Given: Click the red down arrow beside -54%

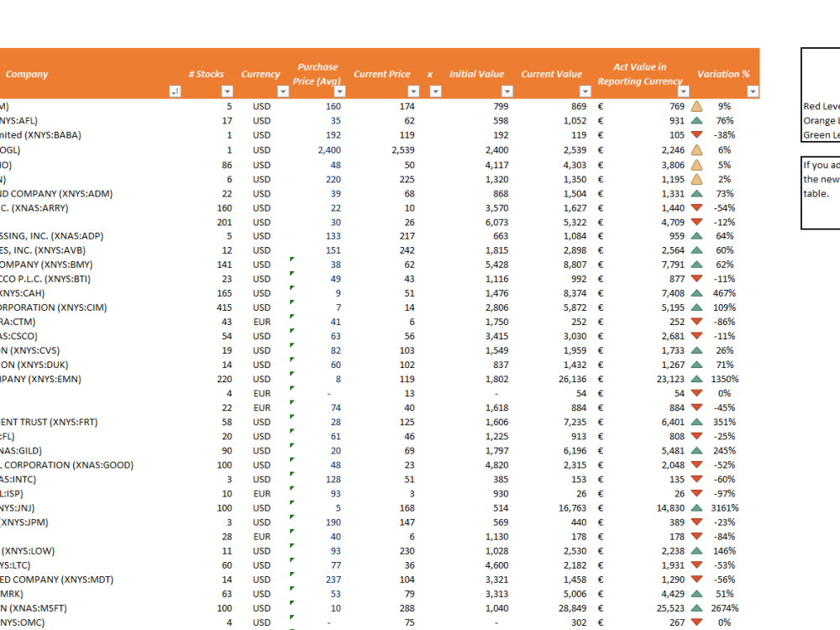Looking at the screenshot, I should point(696,207).
